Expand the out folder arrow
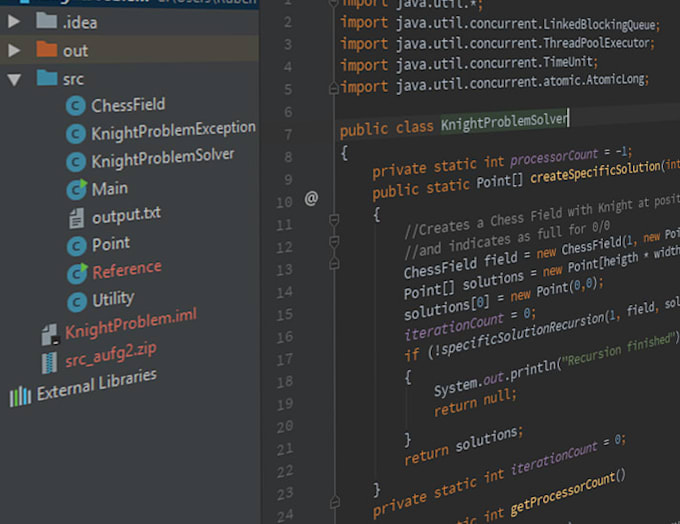Image resolution: width=680 pixels, height=524 pixels. pyautogui.click(x=14, y=50)
